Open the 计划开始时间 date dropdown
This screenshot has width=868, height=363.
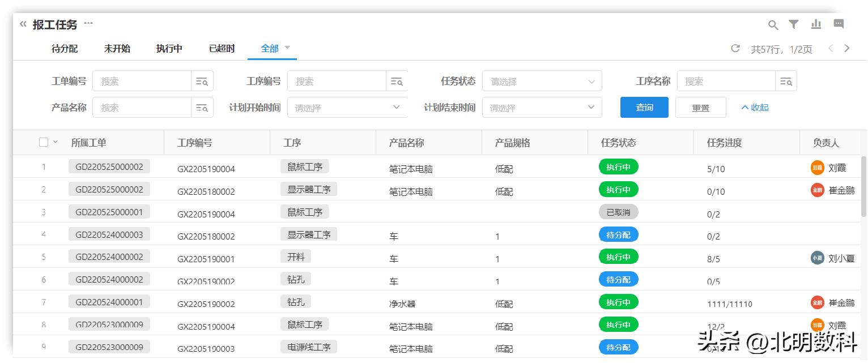(x=347, y=107)
